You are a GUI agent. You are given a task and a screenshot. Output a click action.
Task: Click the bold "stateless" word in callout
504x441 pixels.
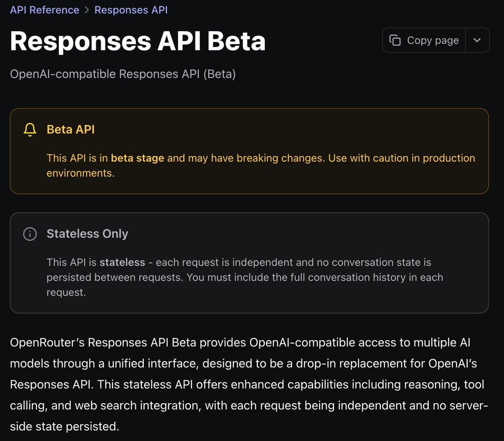pos(122,263)
